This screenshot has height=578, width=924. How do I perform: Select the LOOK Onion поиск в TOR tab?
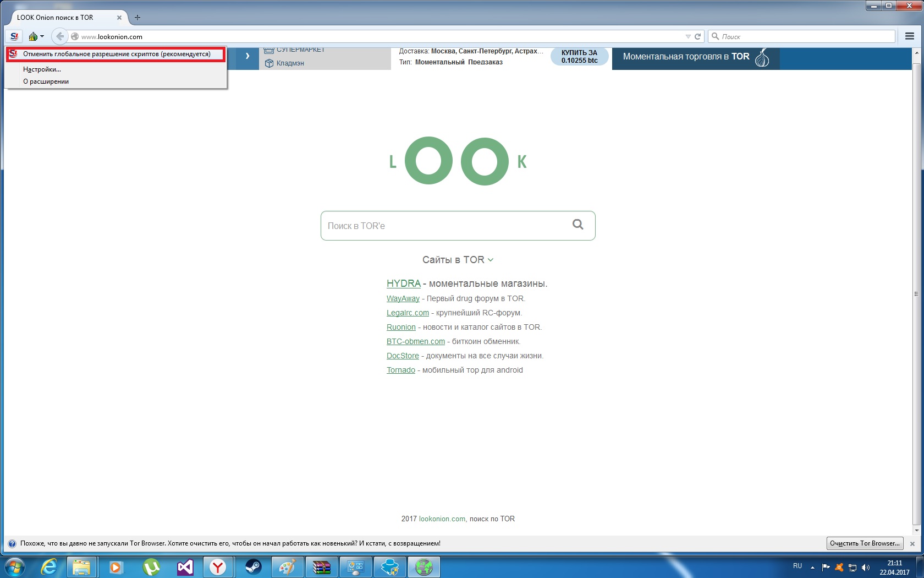click(66, 18)
